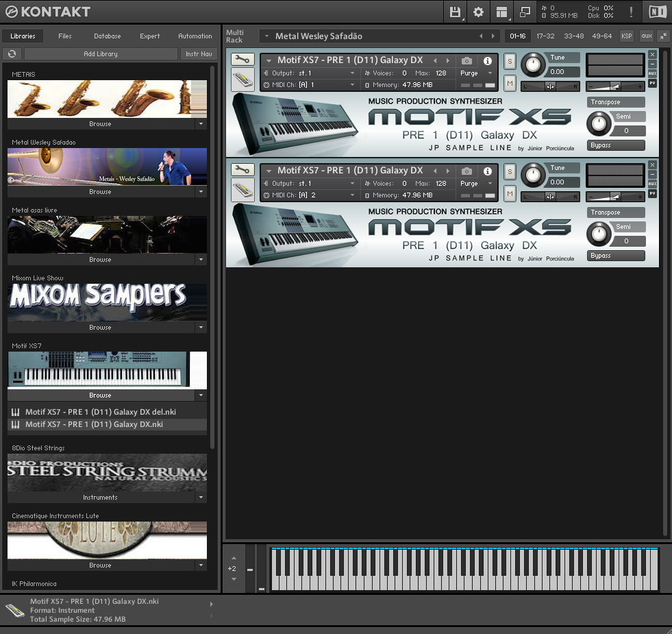The width and height of the screenshot is (672, 634).
Task: Open MIDI Ch dropdown showing channel 2
Action: point(352,195)
